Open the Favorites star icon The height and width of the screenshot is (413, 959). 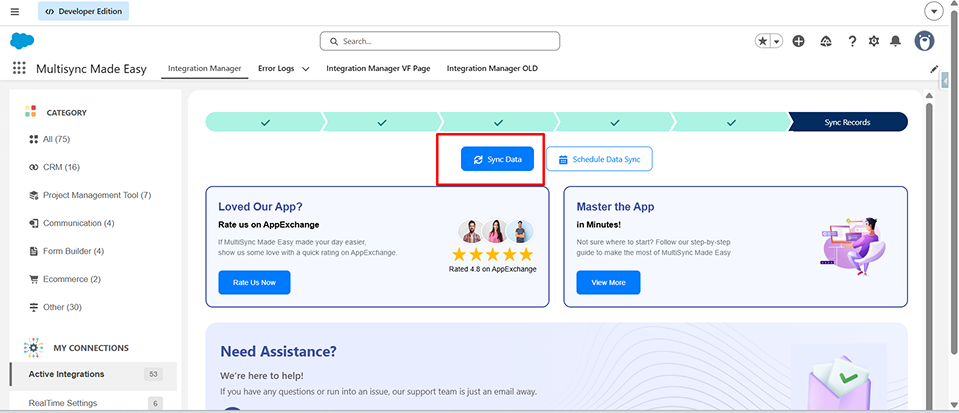click(x=763, y=41)
